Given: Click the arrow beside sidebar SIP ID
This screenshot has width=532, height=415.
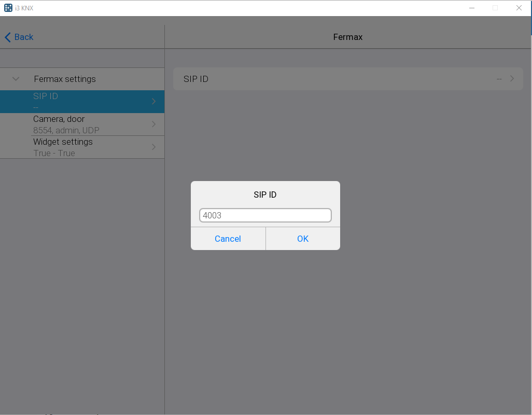Looking at the screenshot, I should click(153, 101).
